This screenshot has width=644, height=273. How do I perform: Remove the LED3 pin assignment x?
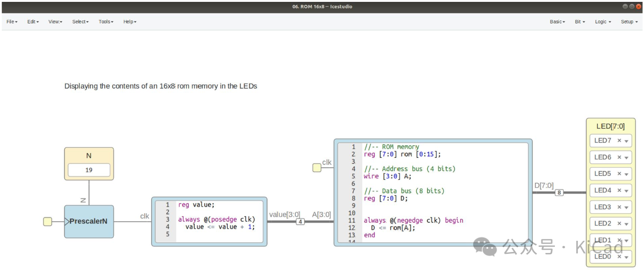pos(619,207)
